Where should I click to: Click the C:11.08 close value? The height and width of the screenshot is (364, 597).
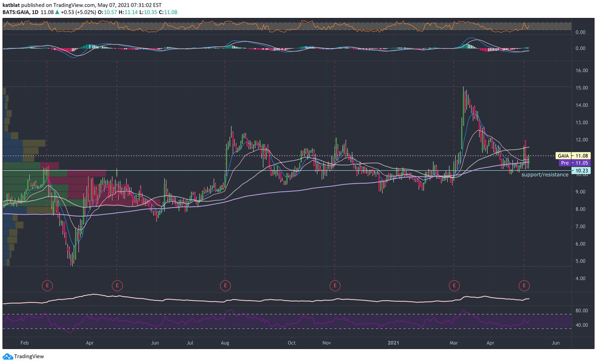(x=168, y=12)
